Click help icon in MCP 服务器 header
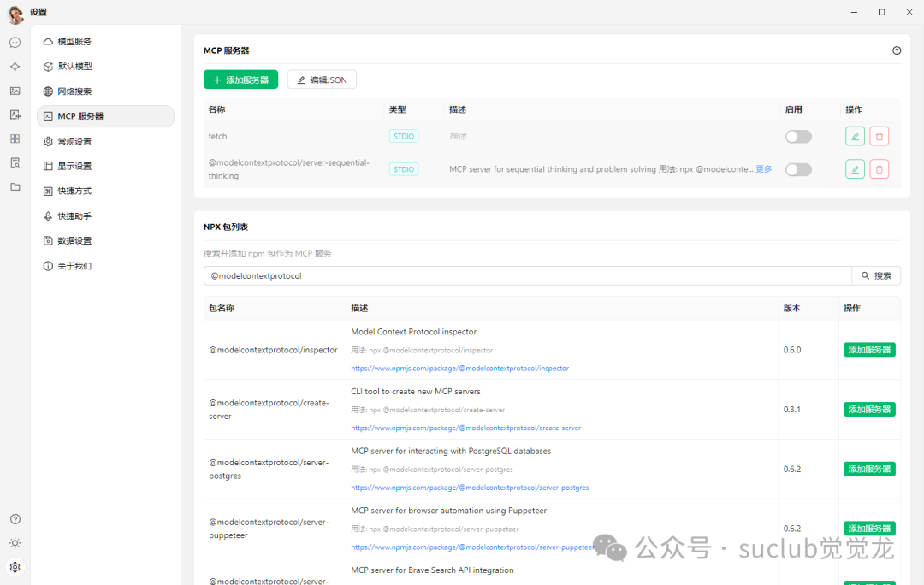 pos(897,50)
